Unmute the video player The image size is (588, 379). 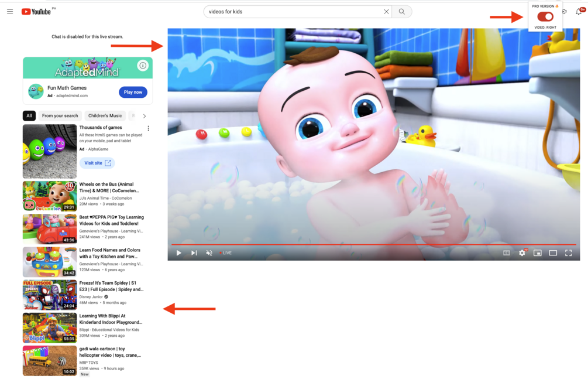pos(209,253)
